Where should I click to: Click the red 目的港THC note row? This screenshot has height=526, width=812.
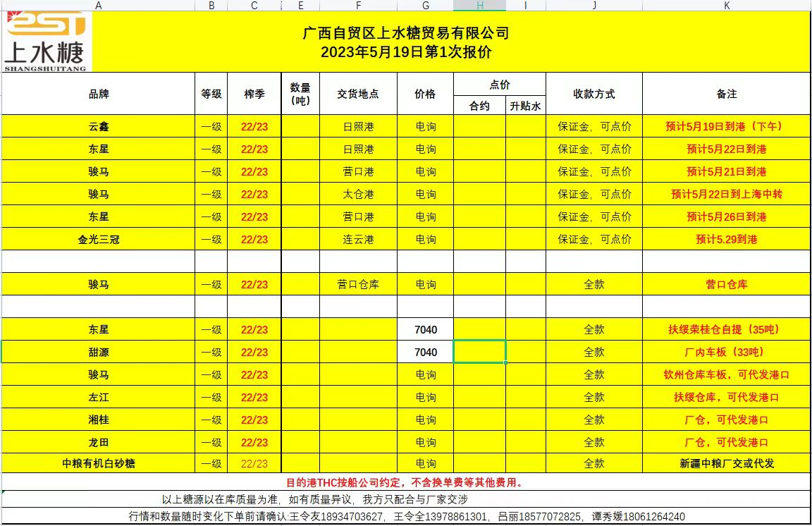tap(404, 483)
